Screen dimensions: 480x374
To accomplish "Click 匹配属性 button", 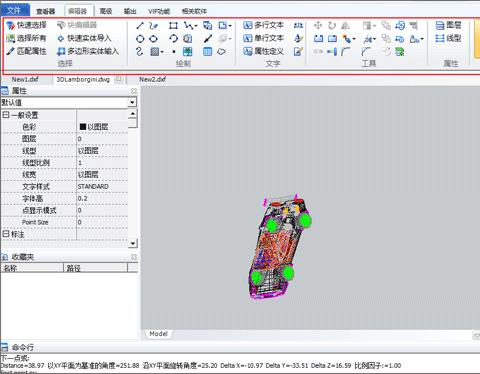I will click(27, 51).
